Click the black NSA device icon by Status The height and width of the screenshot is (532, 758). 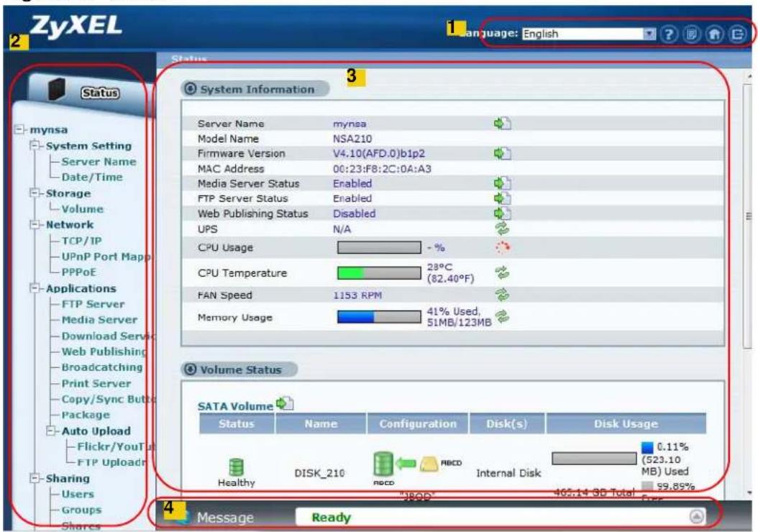pos(57,89)
